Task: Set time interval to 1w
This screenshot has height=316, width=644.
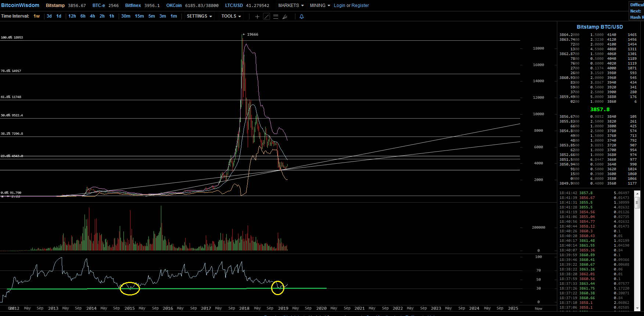Action: pyautogui.click(x=36, y=16)
